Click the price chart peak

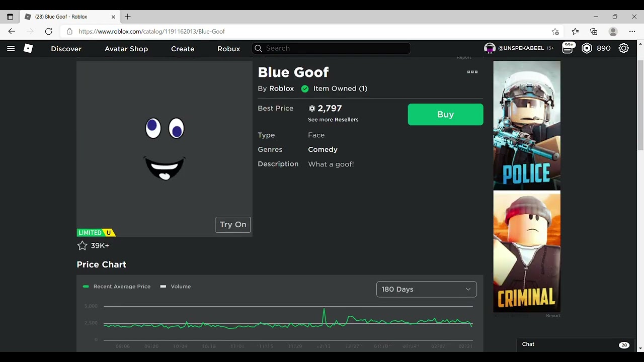pyautogui.click(x=324, y=309)
